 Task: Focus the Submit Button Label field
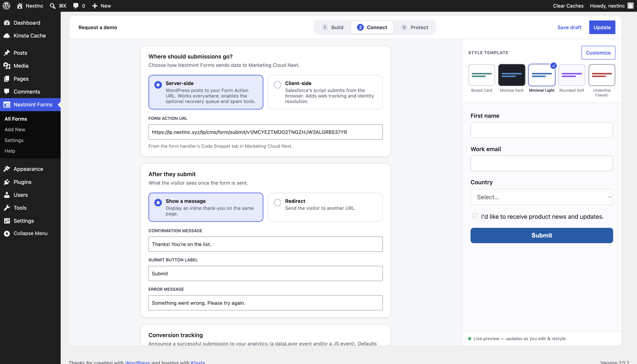click(x=265, y=273)
